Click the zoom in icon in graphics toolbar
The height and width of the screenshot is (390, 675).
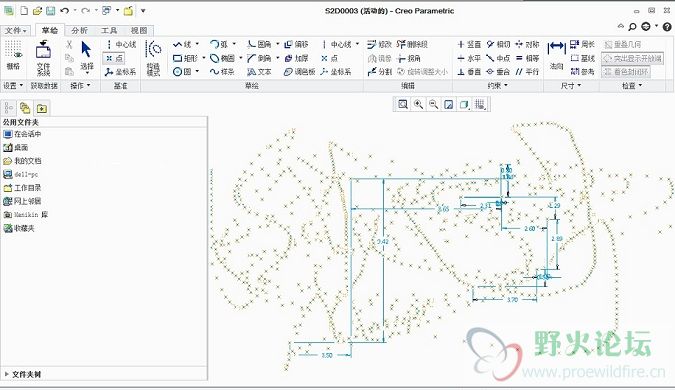(x=418, y=104)
